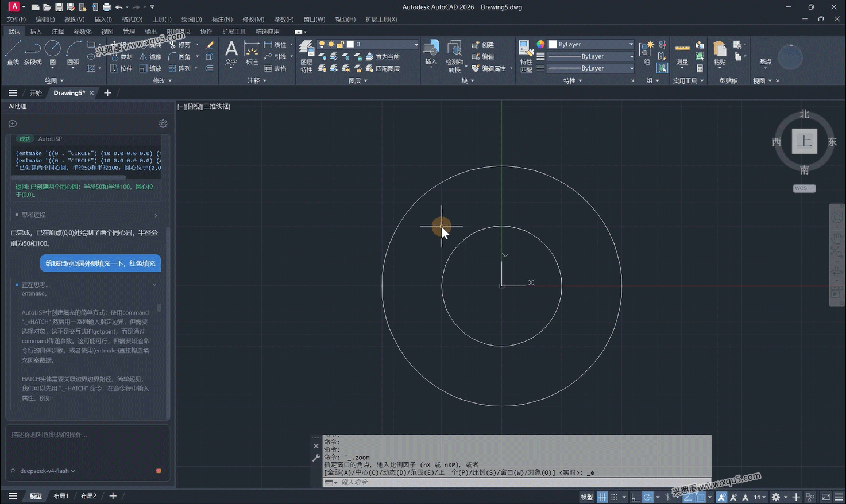
Task: Switch to the 参数化 ribbon tab
Action: [x=82, y=32]
